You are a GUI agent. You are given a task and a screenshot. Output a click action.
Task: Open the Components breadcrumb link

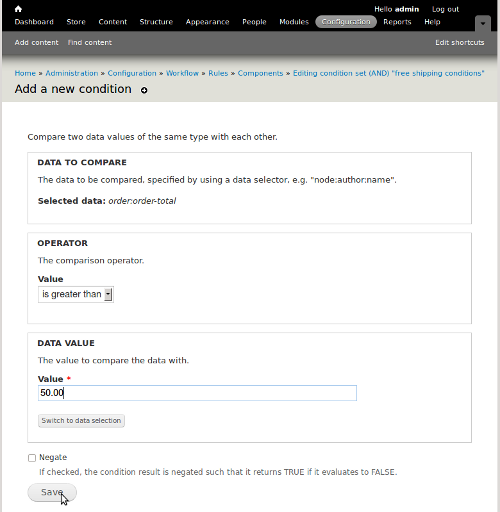pos(260,73)
